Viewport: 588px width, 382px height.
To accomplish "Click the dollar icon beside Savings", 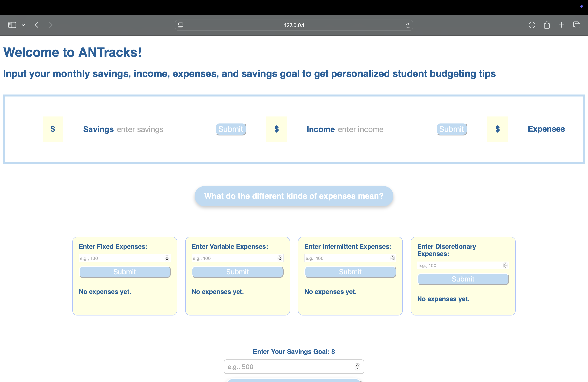I will [x=53, y=129].
